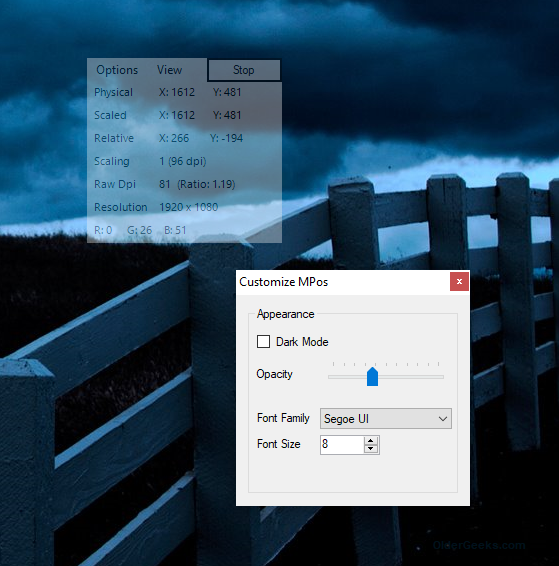Enable the Dark Mode checkbox

(x=263, y=341)
